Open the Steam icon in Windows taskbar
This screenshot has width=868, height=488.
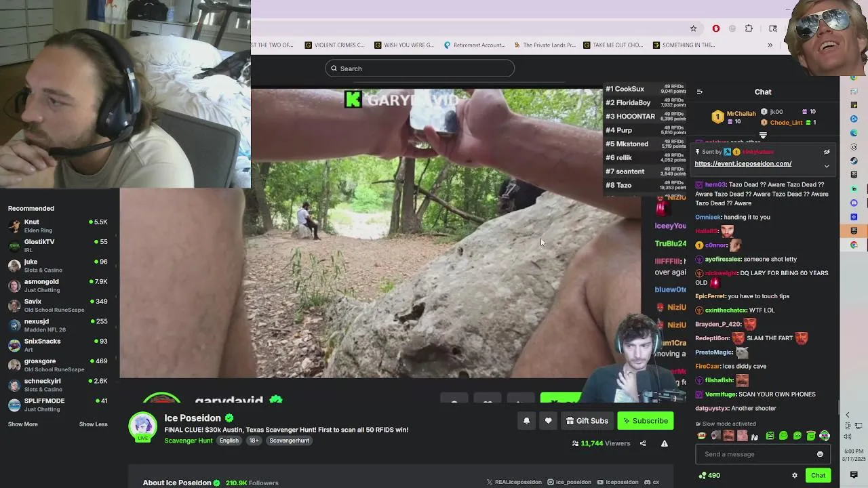coord(854,161)
